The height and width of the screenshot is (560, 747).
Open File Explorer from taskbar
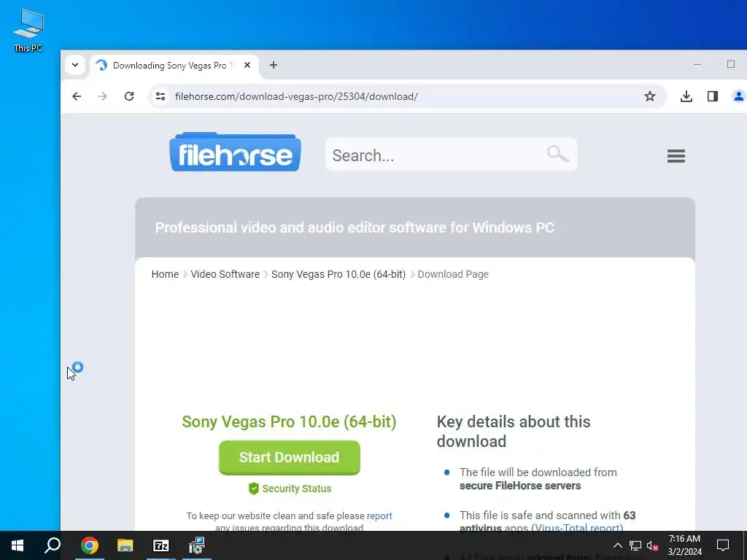pos(125,545)
